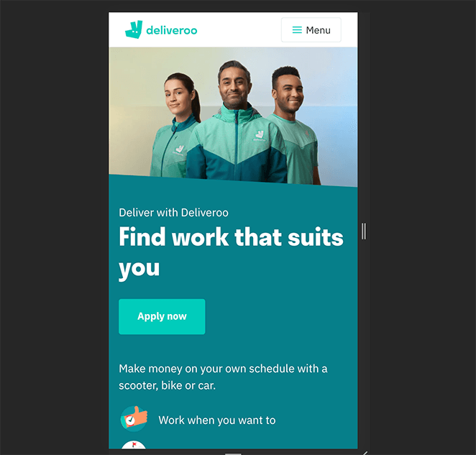Click the "Find work that suits you" heading
476x455 pixels.
click(x=231, y=252)
